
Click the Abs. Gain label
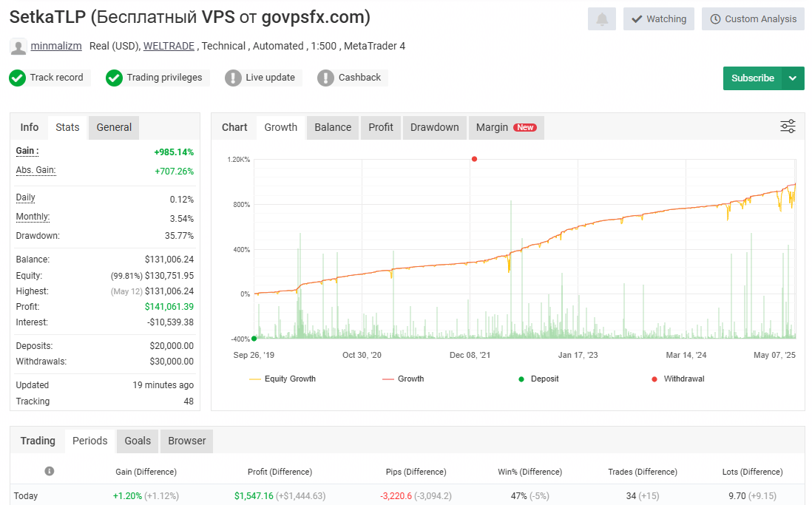35,170
